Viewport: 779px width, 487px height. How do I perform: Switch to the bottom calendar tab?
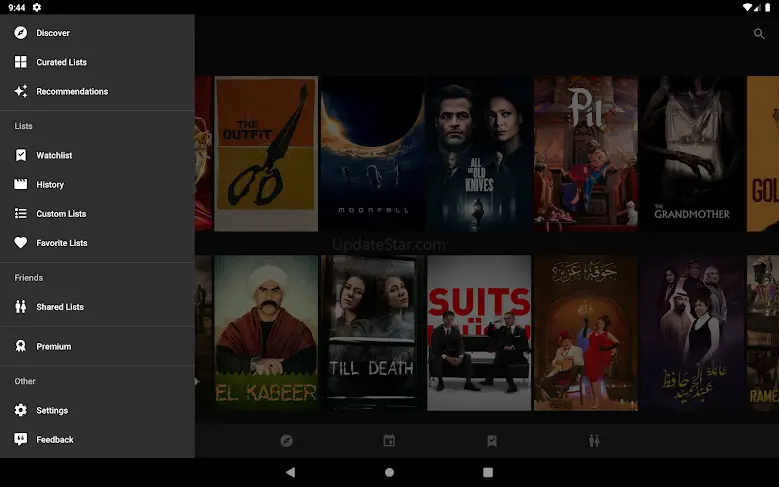point(389,440)
